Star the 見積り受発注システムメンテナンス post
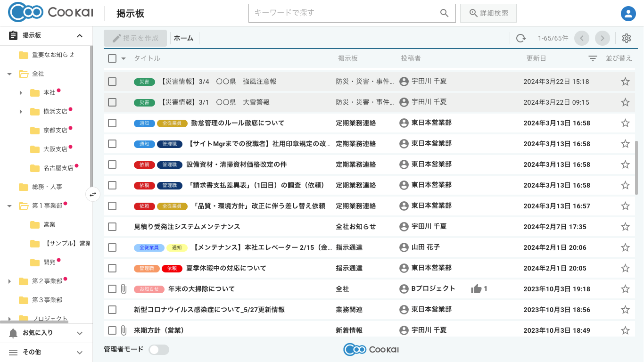Image resolution: width=644 pixels, height=362 pixels. tap(625, 227)
